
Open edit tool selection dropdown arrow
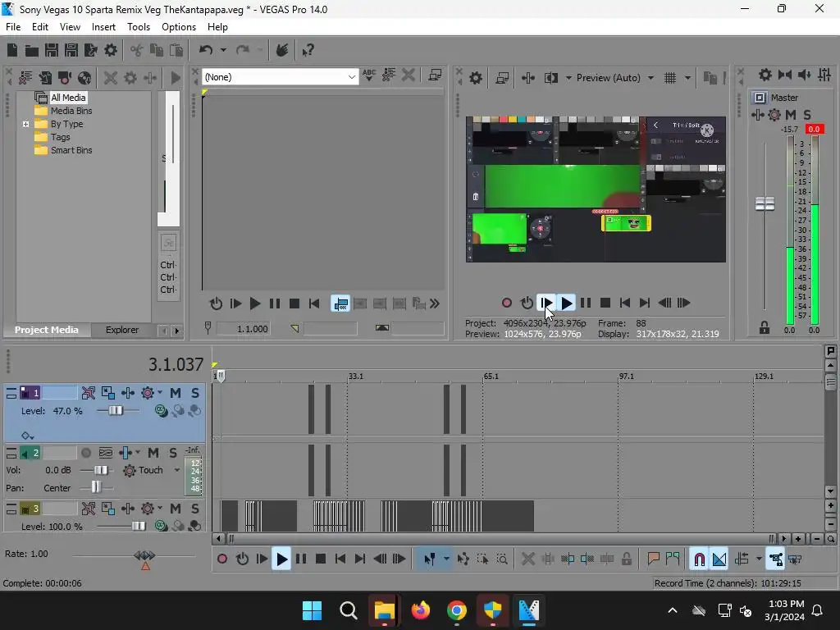(x=446, y=559)
